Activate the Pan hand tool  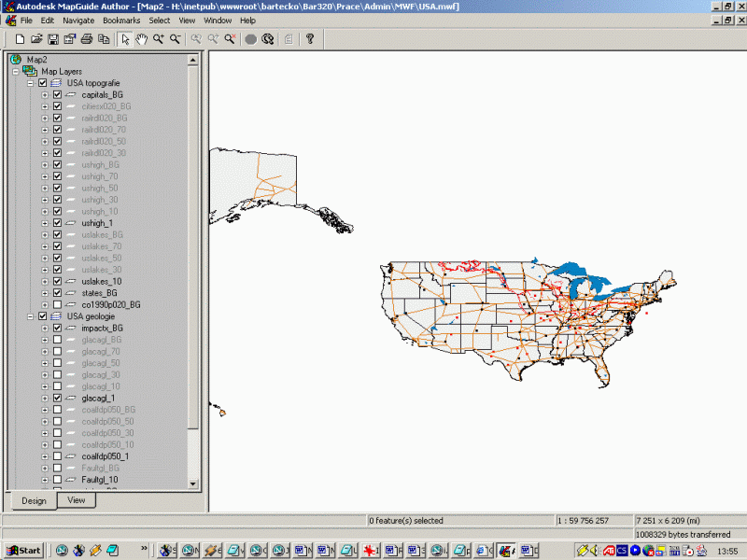[142, 39]
